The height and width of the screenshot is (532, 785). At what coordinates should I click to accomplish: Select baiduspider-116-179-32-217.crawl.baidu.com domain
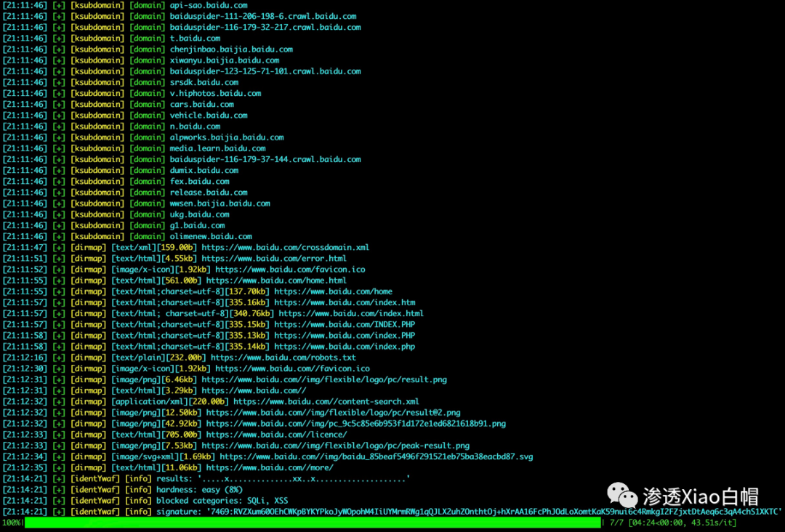point(265,27)
